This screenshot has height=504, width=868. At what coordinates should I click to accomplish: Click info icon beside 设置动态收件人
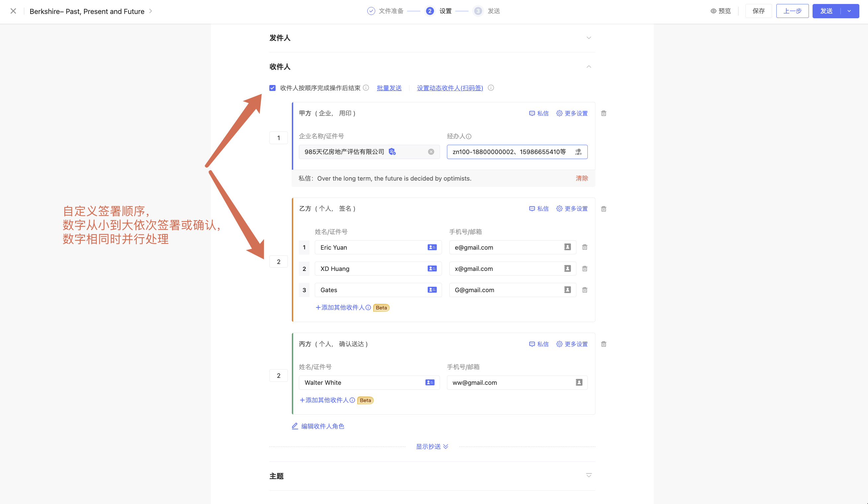coord(491,88)
